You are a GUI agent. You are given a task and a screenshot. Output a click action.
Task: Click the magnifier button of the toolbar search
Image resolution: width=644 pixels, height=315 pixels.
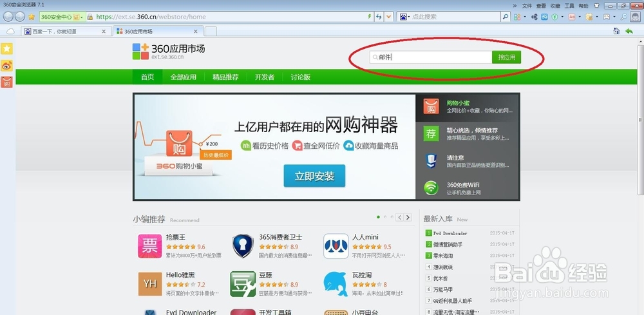coord(506,17)
